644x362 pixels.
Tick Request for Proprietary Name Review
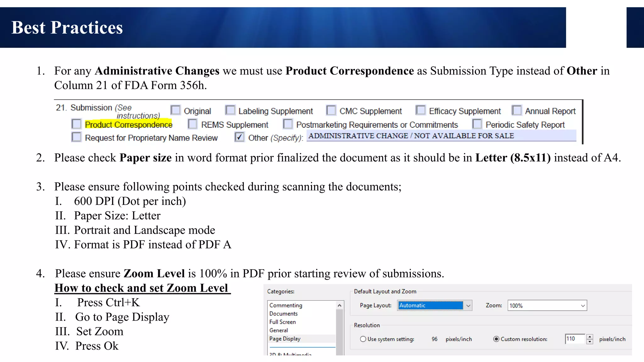pos(76,137)
